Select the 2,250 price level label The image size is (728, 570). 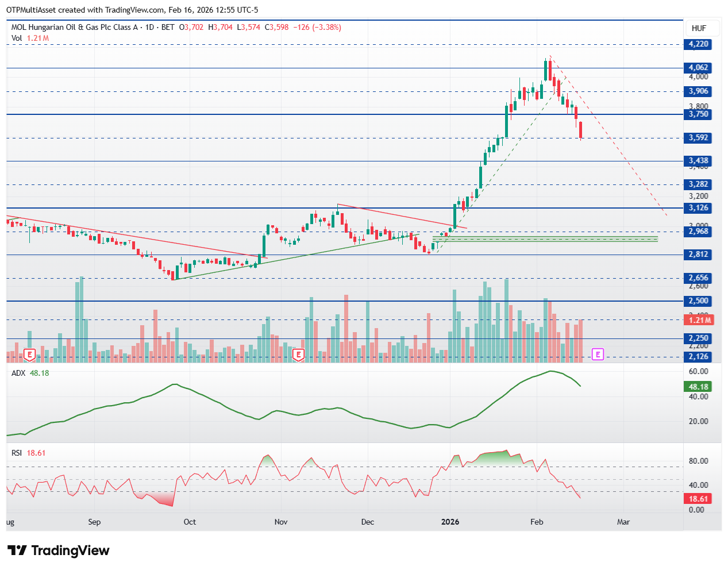point(699,338)
